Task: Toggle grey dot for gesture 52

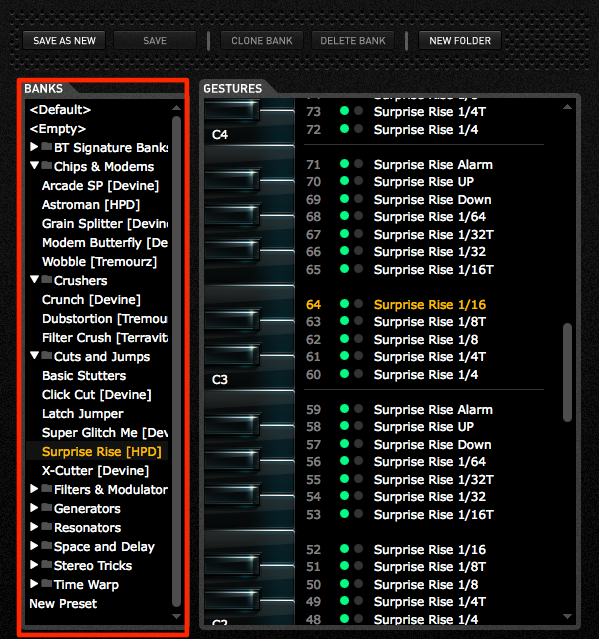Action: [x=359, y=549]
